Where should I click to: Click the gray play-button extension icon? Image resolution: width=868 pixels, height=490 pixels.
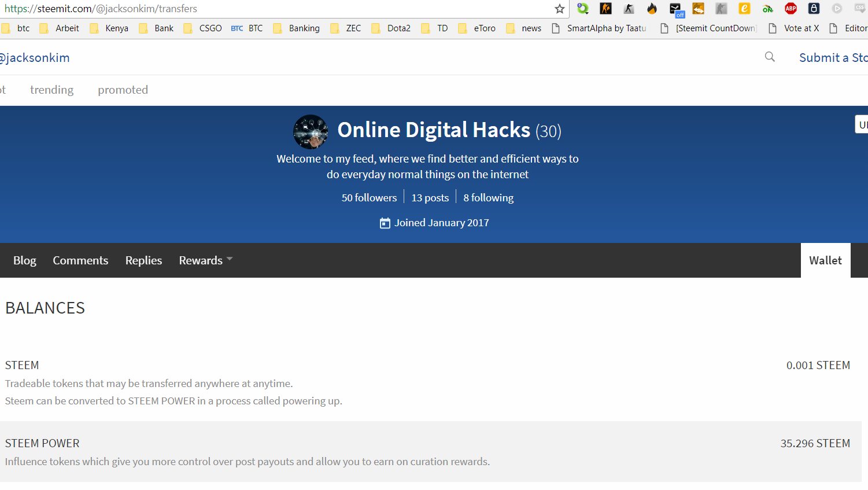pyautogui.click(x=837, y=9)
